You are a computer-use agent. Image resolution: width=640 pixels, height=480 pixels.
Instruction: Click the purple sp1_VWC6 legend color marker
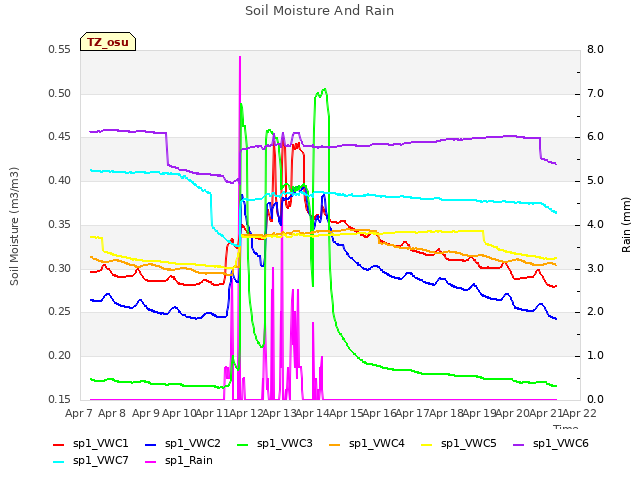pyautogui.click(x=519, y=444)
